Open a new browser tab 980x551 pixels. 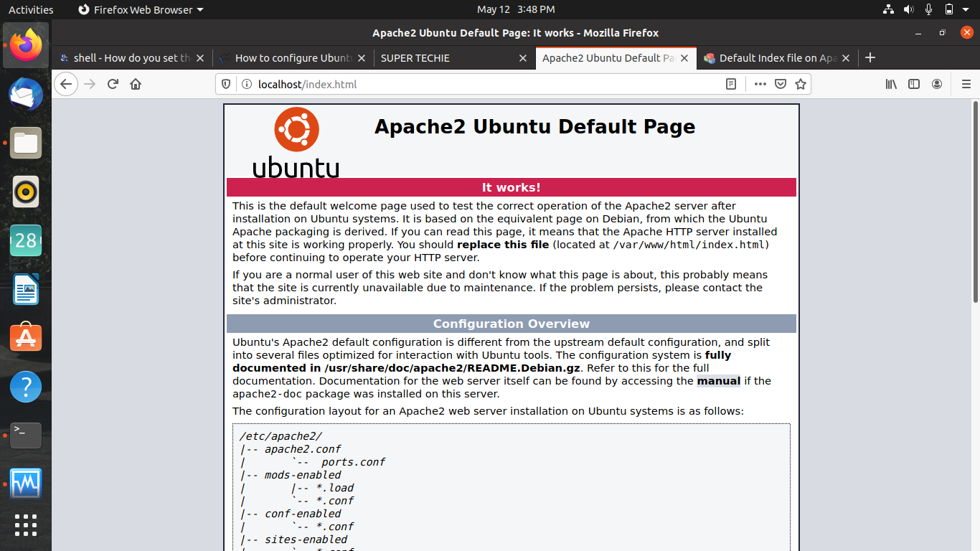point(870,58)
